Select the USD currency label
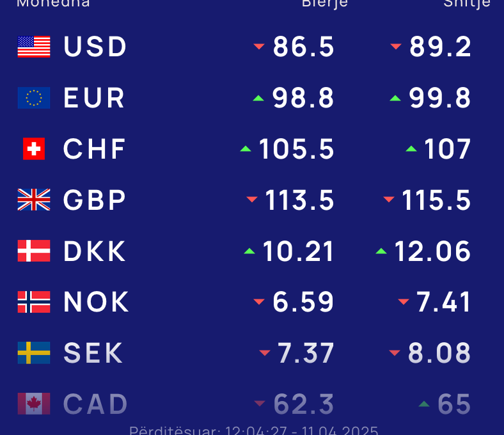 tap(95, 47)
